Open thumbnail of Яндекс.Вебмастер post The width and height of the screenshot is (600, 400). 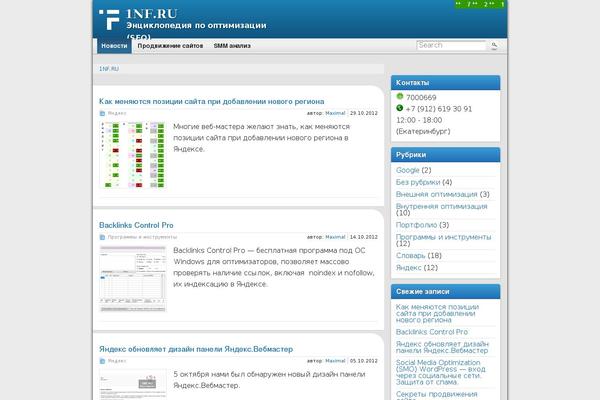(x=133, y=385)
